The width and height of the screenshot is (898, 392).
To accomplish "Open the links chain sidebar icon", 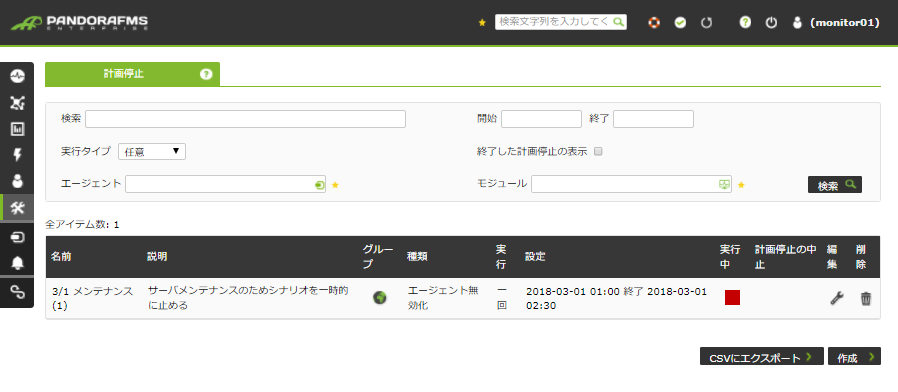I will click(17, 292).
